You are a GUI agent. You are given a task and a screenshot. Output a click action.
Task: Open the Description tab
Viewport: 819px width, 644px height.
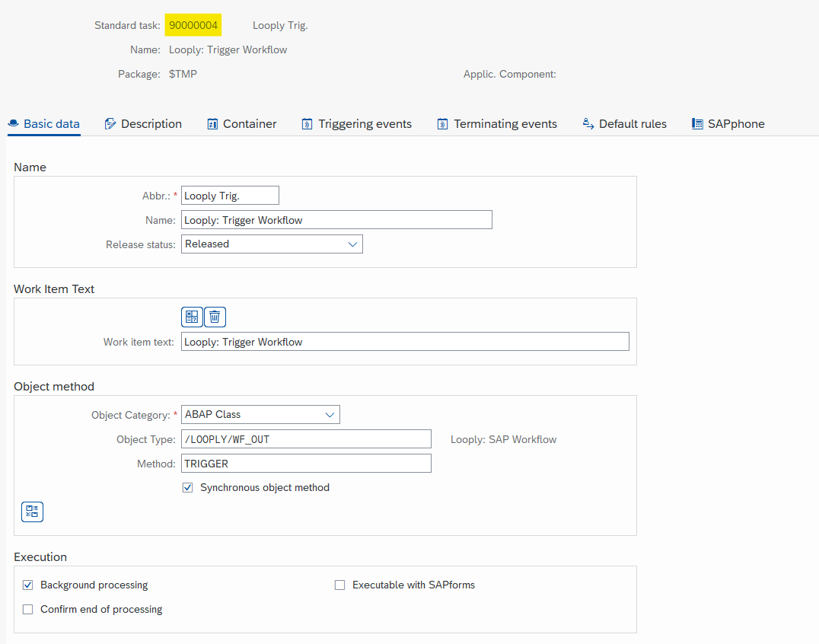[143, 124]
